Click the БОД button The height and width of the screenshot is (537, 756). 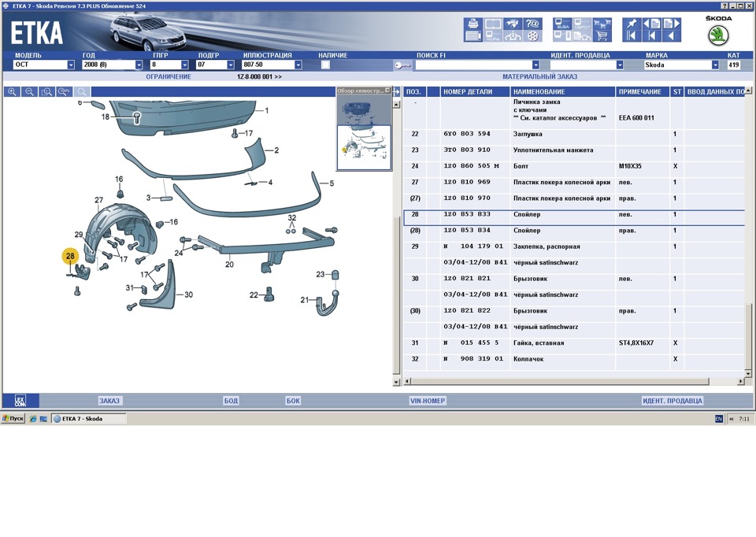coord(231,401)
